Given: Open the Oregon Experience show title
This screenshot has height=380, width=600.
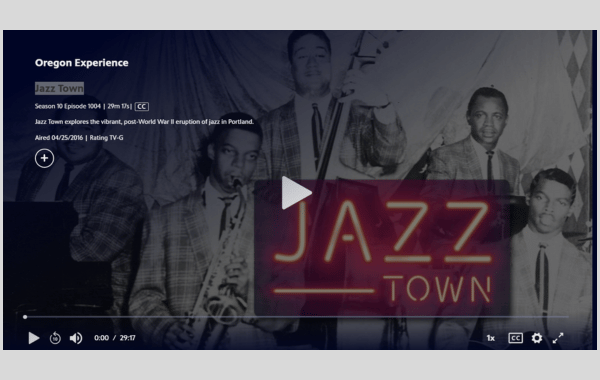Looking at the screenshot, I should pos(82,63).
